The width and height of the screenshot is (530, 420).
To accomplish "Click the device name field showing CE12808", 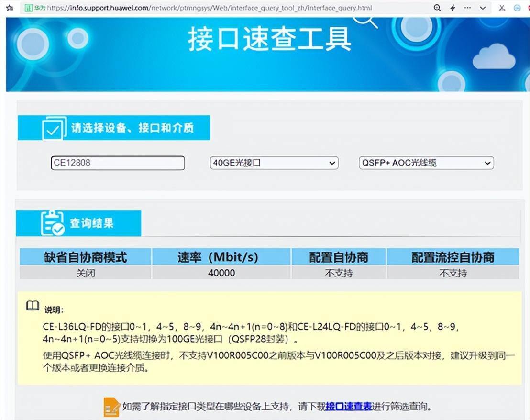I will (118, 163).
